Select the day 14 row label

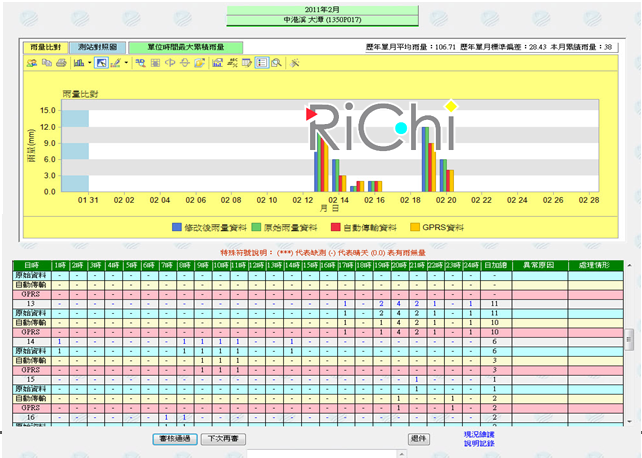tap(31, 341)
